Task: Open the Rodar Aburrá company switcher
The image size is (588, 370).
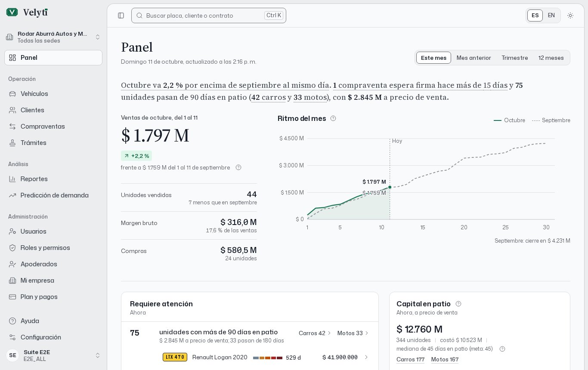Action: [x=53, y=37]
